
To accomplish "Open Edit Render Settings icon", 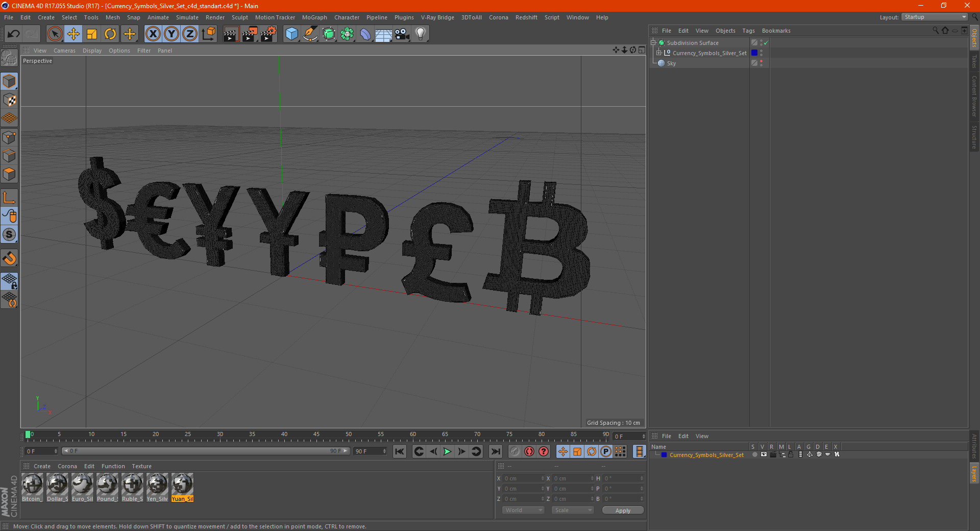I will pyautogui.click(x=268, y=34).
